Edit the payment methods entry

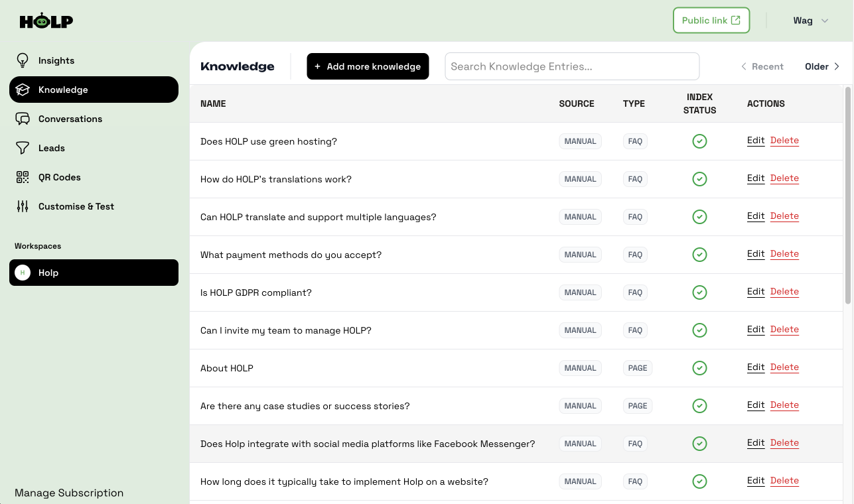(x=756, y=254)
